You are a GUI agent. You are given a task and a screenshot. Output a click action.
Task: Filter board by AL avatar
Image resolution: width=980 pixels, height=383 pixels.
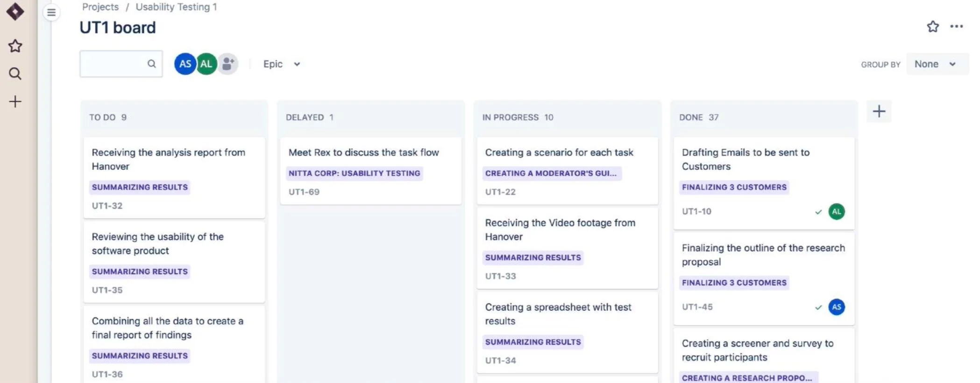coord(206,64)
